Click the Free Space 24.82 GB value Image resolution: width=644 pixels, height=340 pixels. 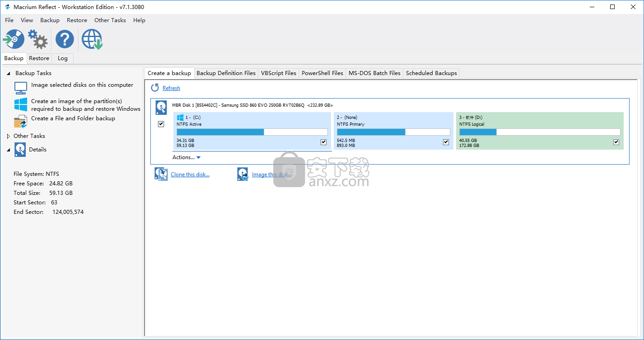tap(62, 184)
